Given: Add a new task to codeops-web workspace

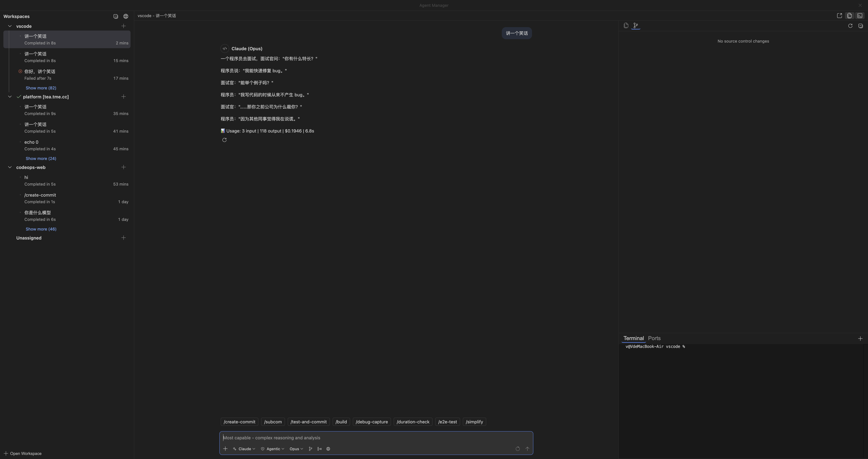Looking at the screenshot, I should pyautogui.click(x=123, y=167).
